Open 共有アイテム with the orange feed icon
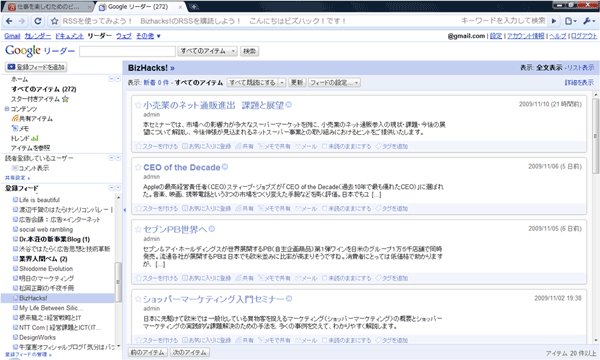 [32, 119]
